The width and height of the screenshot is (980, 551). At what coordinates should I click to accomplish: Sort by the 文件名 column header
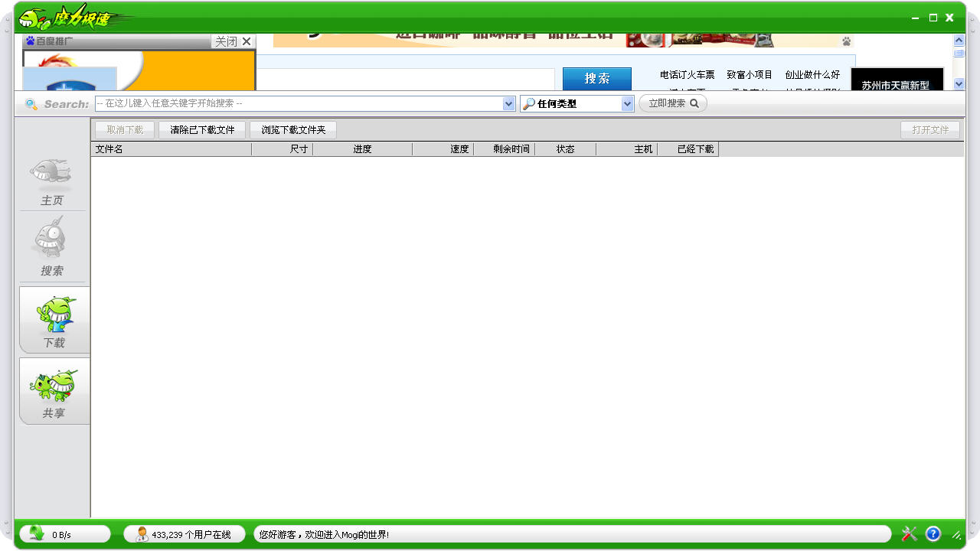click(x=171, y=149)
